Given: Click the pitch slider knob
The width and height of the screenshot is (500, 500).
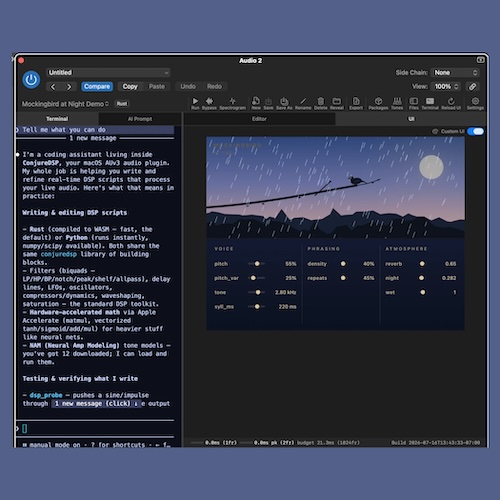Looking at the screenshot, I should 257,264.
